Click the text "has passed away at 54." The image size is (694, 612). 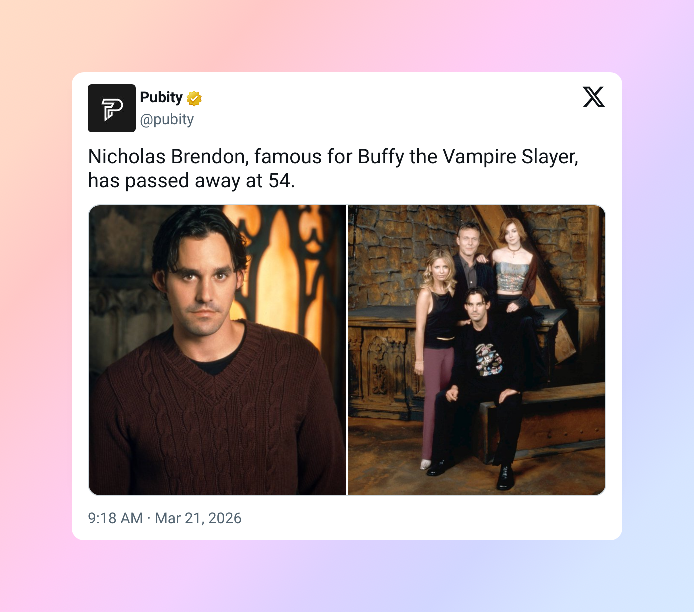tap(191, 181)
